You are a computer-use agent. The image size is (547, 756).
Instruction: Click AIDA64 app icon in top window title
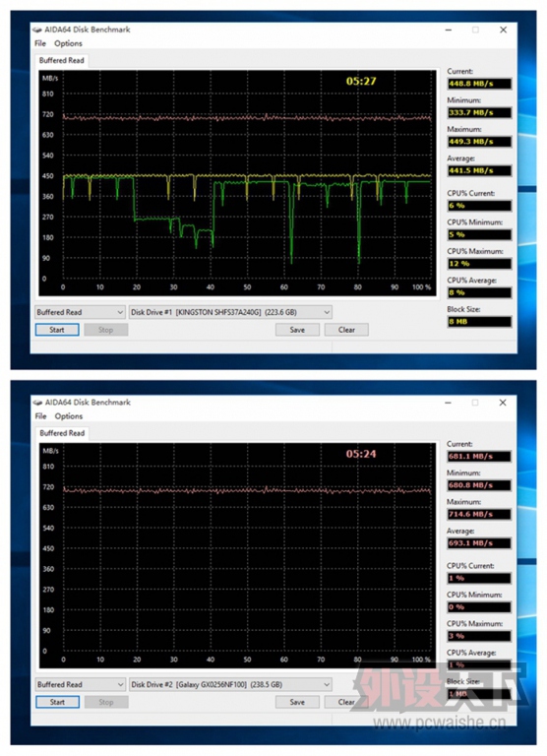(x=37, y=30)
